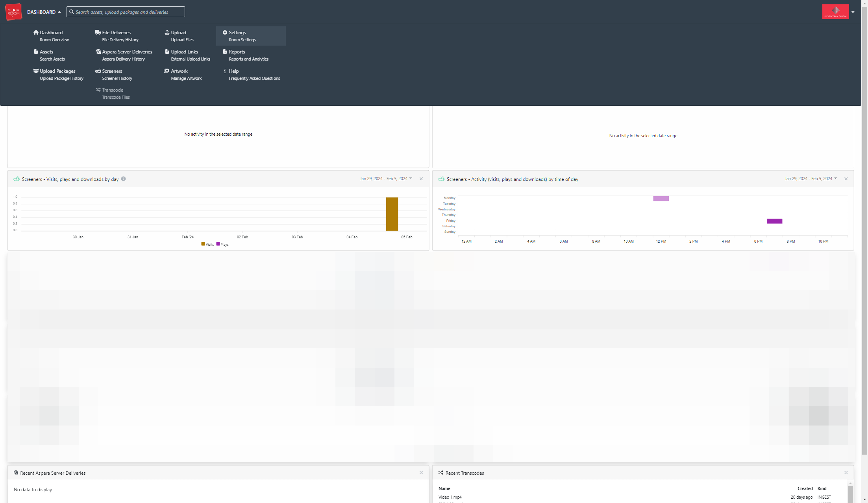Click the info icon beside Visits by day title
Viewport: 868px width, 503px height.
click(123, 179)
